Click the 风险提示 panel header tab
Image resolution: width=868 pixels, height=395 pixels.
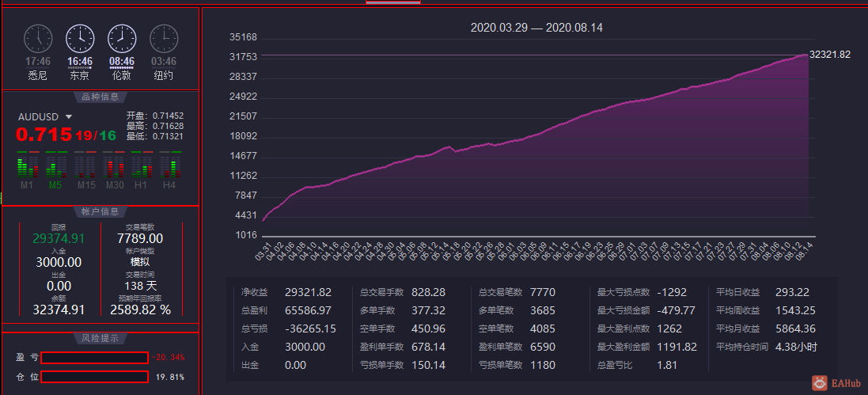point(100,338)
